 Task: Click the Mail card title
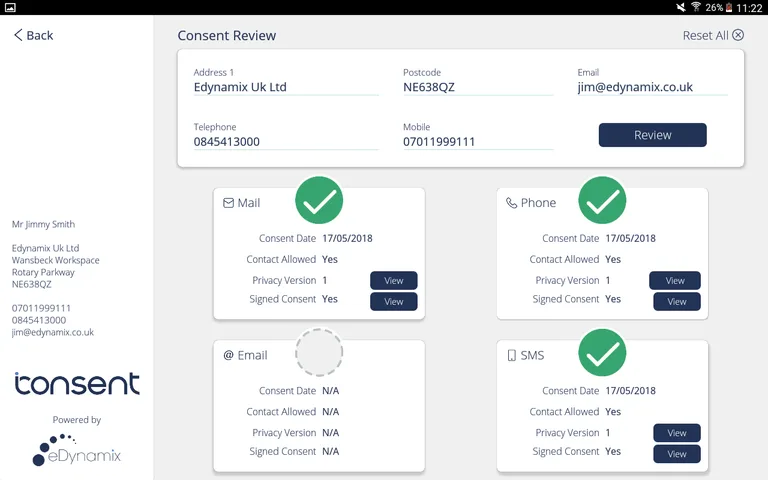(x=249, y=203)
